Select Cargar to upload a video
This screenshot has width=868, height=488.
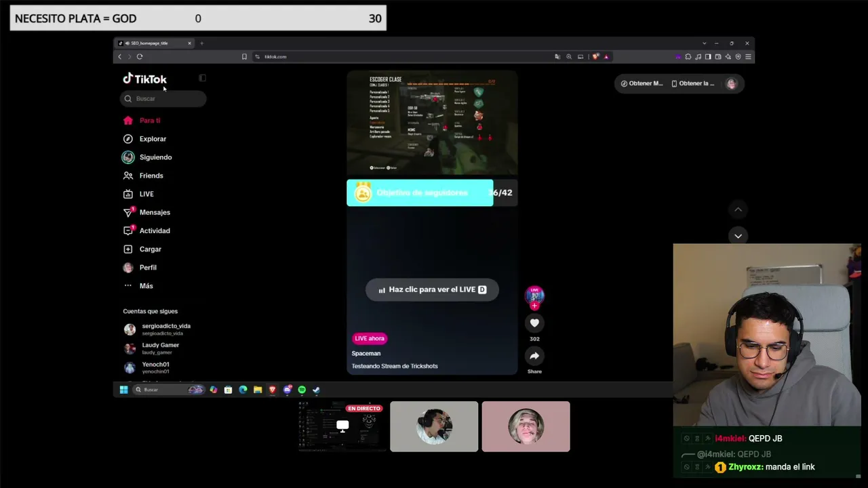click(142, 249)
